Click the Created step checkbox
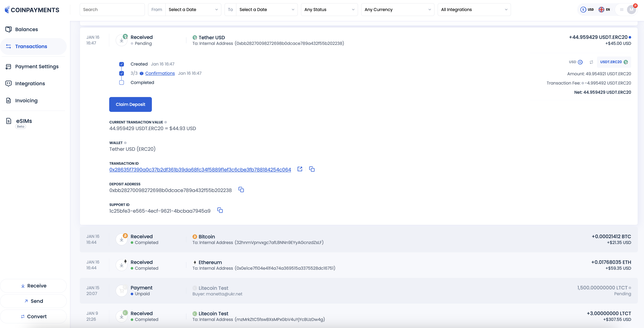This screenshot has width=644, height=328. coord(121,64)
